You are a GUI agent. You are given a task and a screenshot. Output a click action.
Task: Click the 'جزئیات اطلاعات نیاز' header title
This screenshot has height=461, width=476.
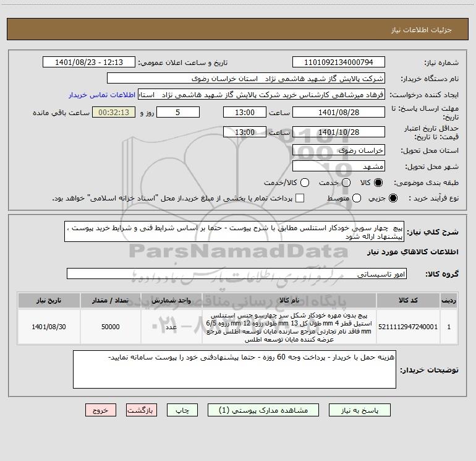(421, 30)
